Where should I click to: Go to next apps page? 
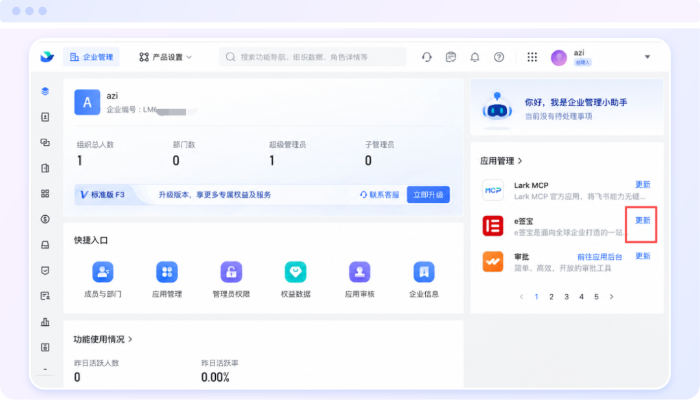click(x=611, y=296)
